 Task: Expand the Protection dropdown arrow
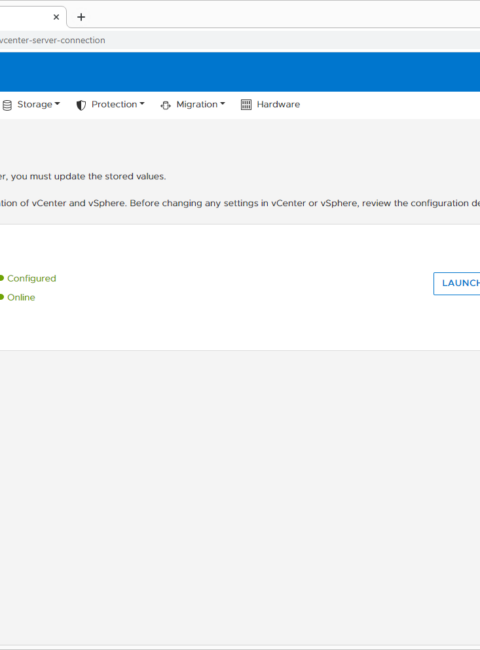(142, 104)
